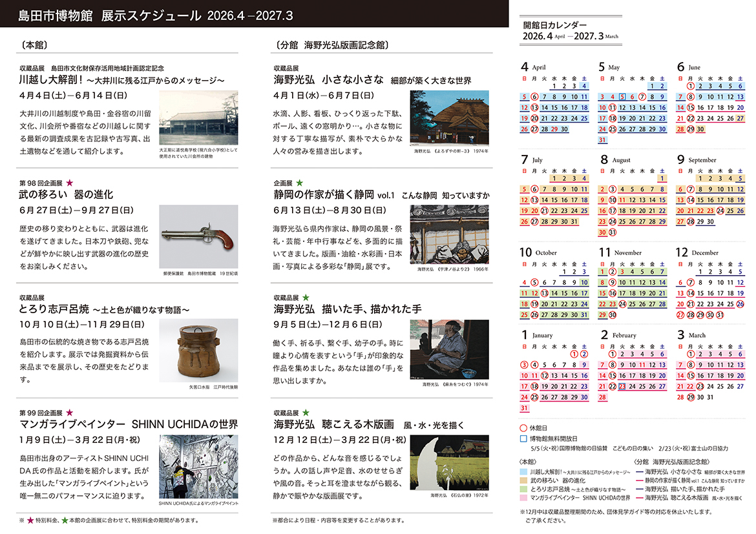Click the date range 9月5日(土)—12月6日(日)

coord(328,324)
